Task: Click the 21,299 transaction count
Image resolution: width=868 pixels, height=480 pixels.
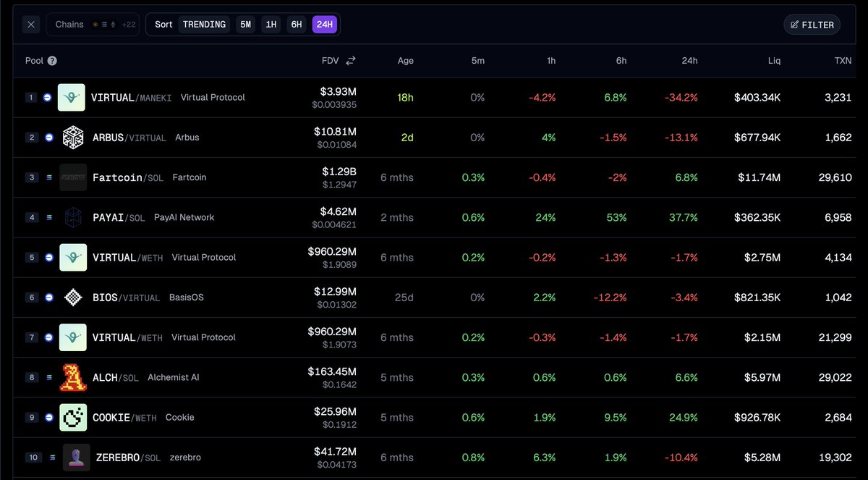Action: 835,337
